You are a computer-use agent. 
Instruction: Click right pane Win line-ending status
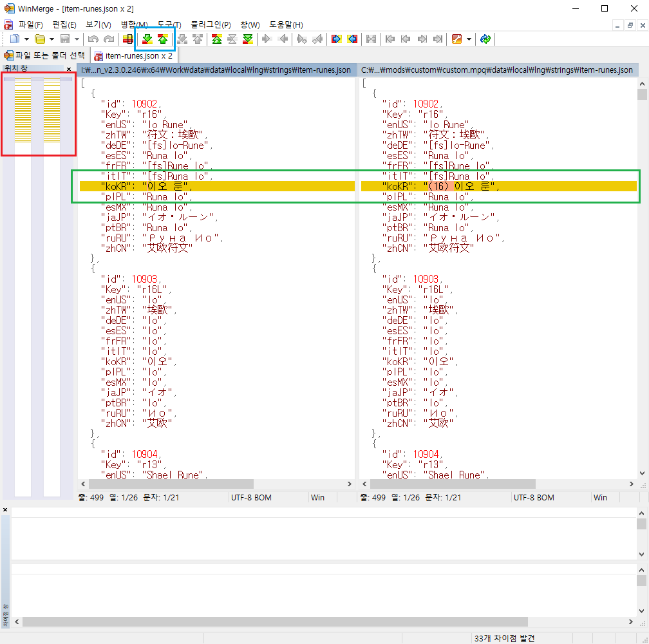point(600,497)
